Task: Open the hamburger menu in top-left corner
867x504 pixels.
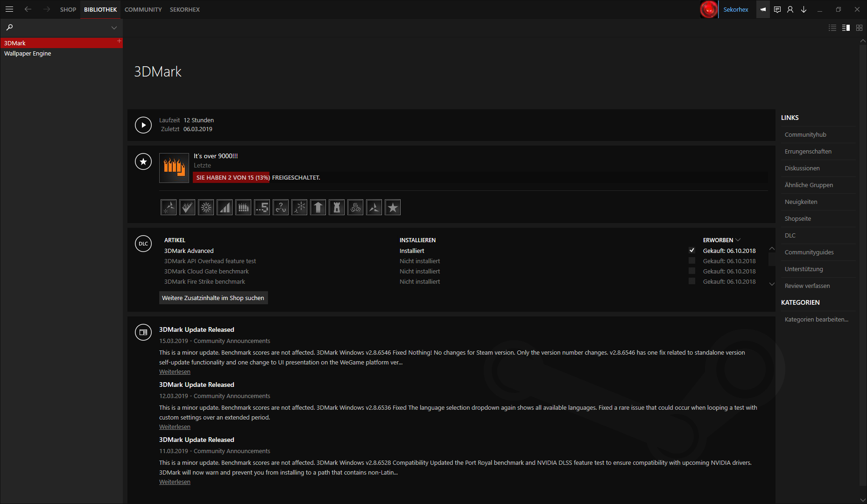Action: [9, 9]
